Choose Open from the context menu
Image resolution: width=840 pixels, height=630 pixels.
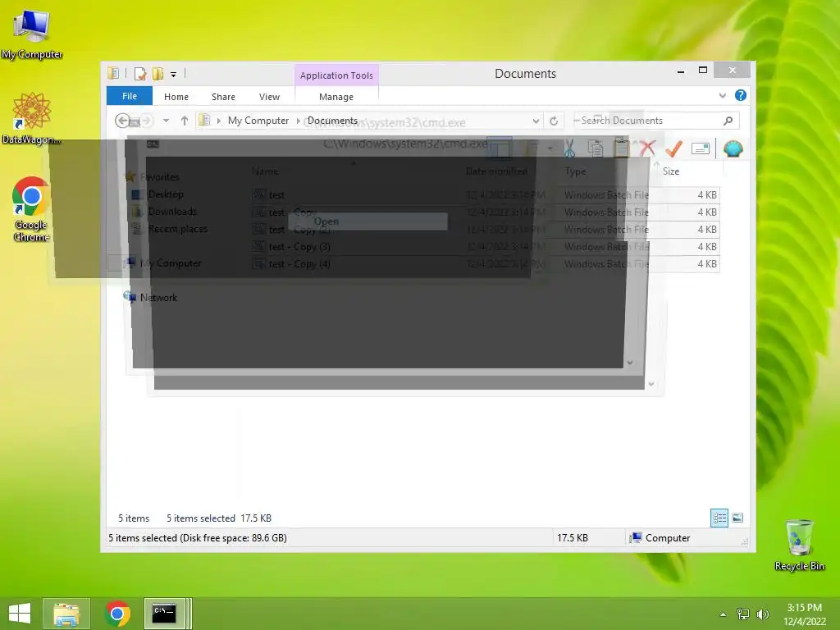(367, 221)
